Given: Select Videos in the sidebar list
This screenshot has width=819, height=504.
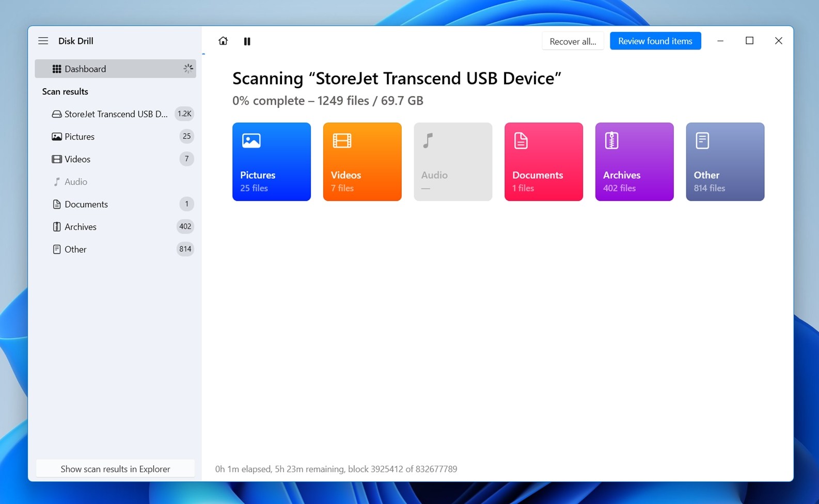Looking at the screenshot, I should [77, 159].
